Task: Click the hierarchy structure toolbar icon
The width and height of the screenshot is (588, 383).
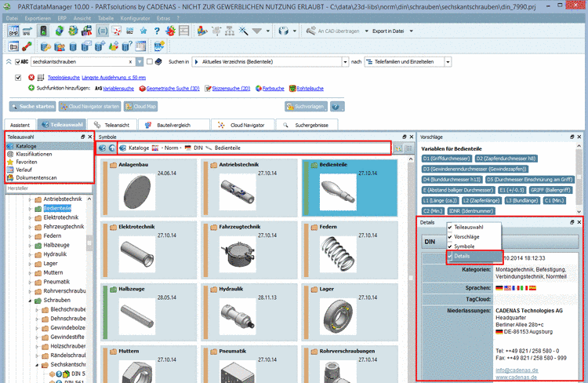Action: coord(230,31)
